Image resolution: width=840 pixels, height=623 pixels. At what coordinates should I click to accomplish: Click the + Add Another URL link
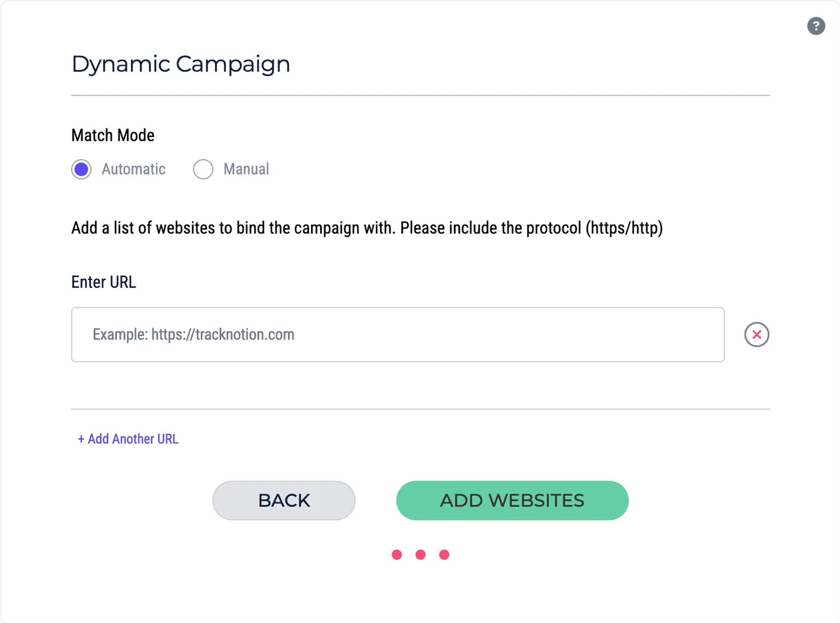coord(128,439)
